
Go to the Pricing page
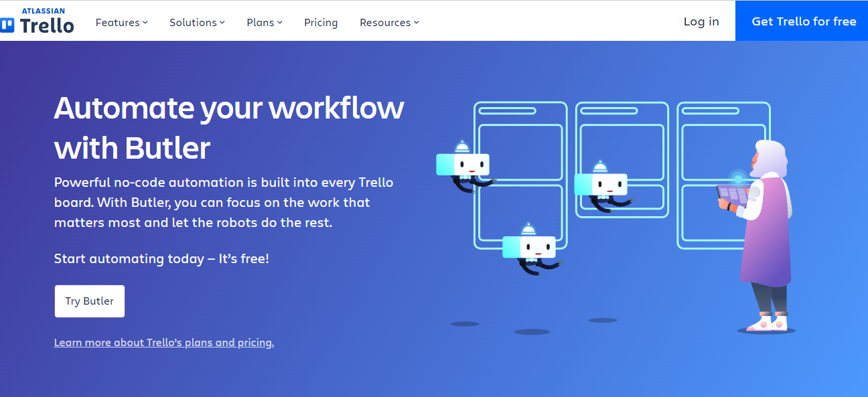[321, 22]
